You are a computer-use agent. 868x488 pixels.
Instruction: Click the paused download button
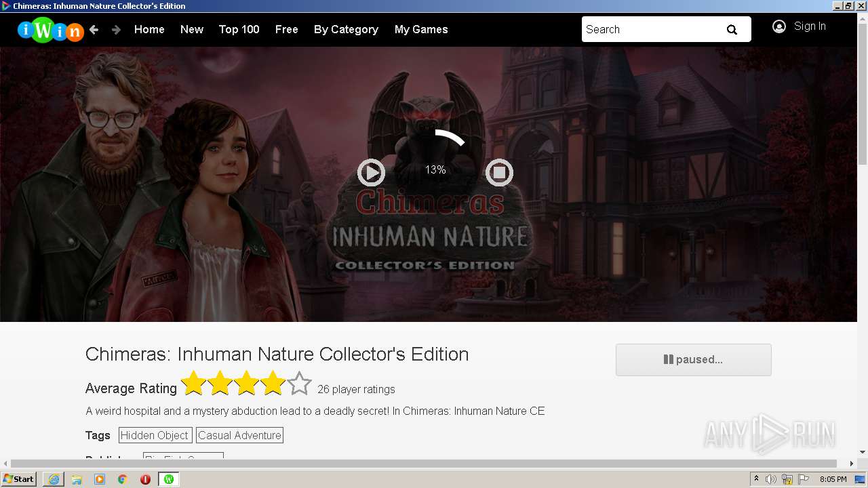[x=694, y=360]
